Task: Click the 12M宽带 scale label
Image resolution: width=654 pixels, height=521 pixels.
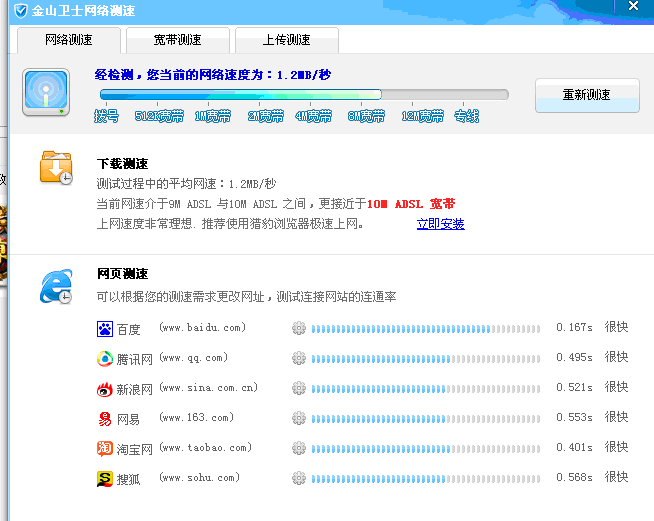Action: click(423, 116)
